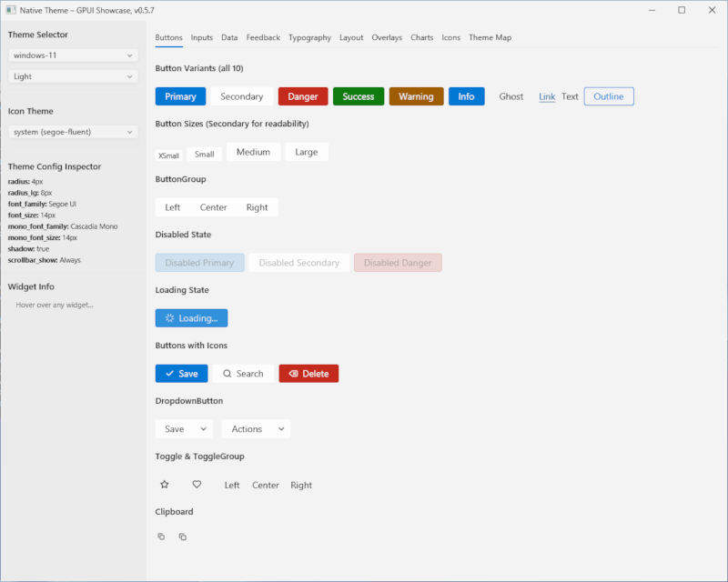Viewport: 728px width, 582px height.
Task: Click the Disabled Primary button
Action: click(199, 263)
